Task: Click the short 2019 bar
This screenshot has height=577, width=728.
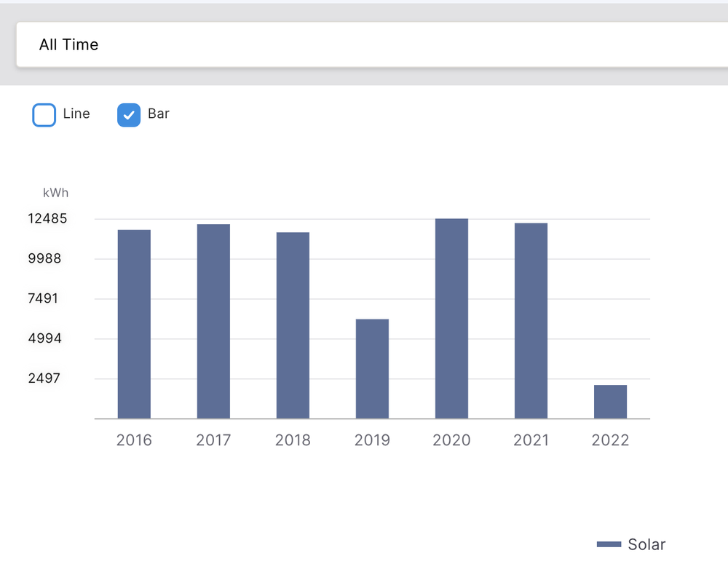Action: pyautogui.click(x=372, y=369)
